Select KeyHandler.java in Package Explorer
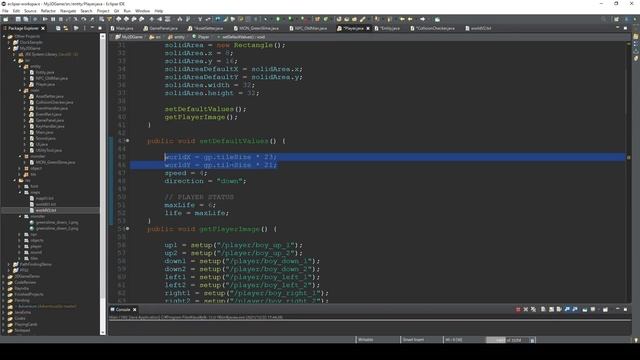 [50, 126]
